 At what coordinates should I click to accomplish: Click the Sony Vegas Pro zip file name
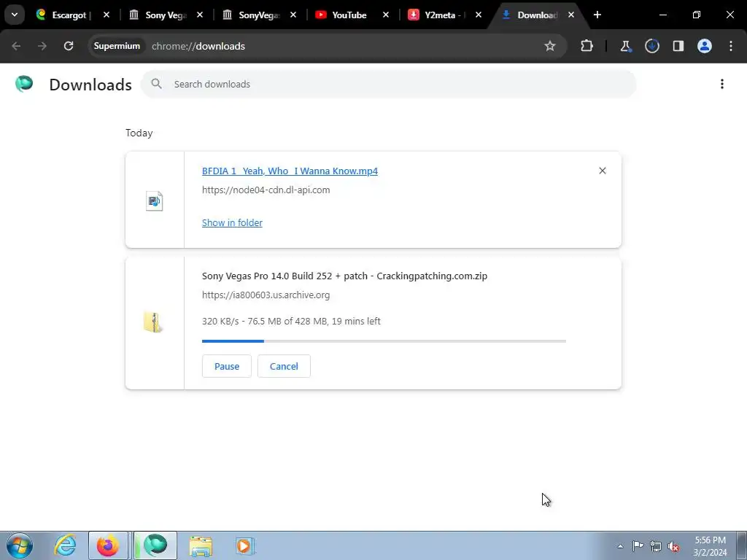[x=344, y=276]
